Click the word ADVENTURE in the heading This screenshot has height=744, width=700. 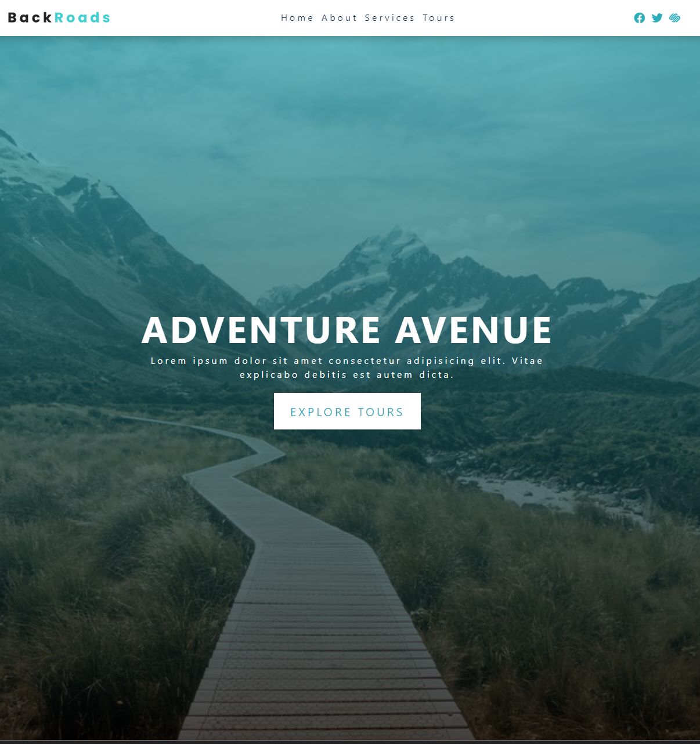tap(261, 330)
